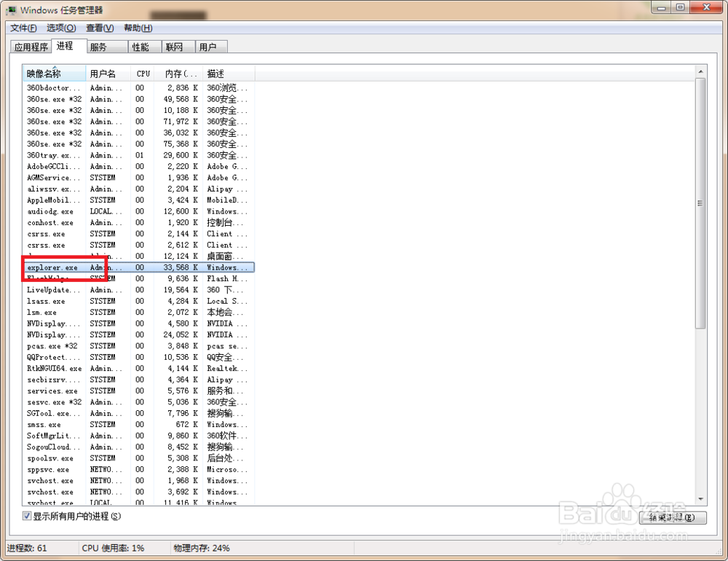Click the scrollbar down arrow

(x=700, y=499)
